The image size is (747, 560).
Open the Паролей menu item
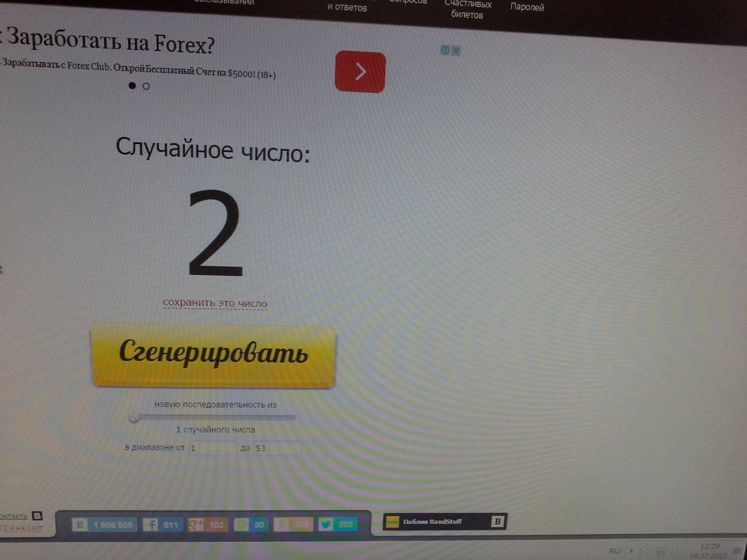tap(527, 7)
